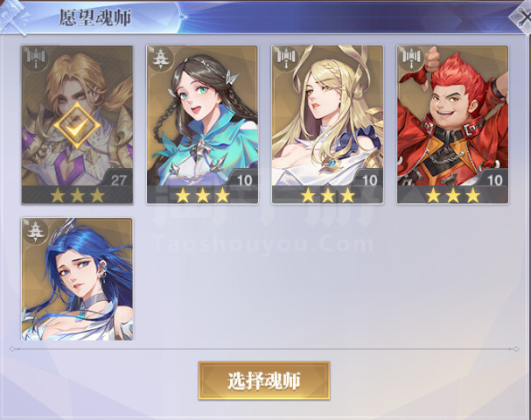The width and height of the screenshot is (531, 420).
Task: Select the red-haired grinning character card
Action: tap(452, 124)
